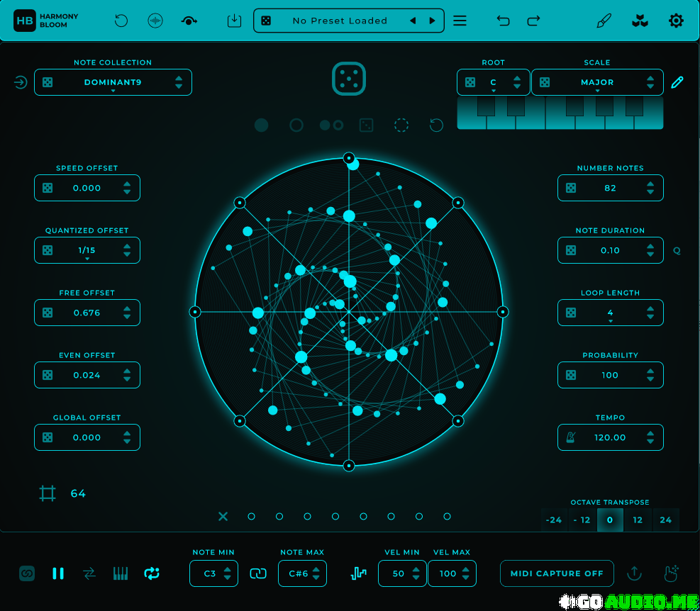The height and width of the screenshot is (611, 700).
Task: Open the Root C dropdown
Action: [494, 82]
